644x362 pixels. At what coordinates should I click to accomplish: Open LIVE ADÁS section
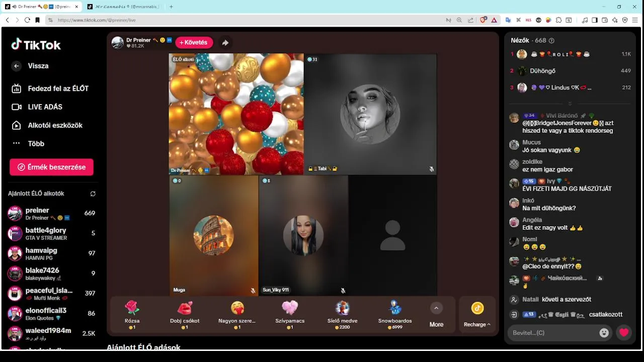pos(37,107)
